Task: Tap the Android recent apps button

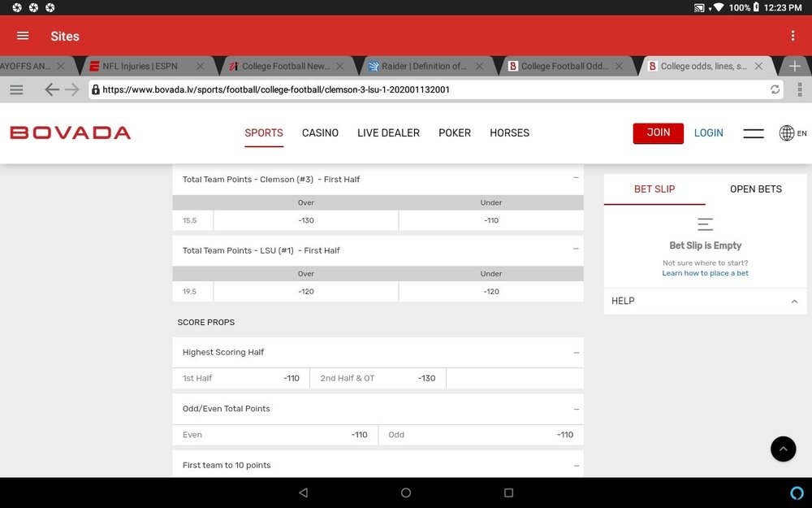Action: 508,493
